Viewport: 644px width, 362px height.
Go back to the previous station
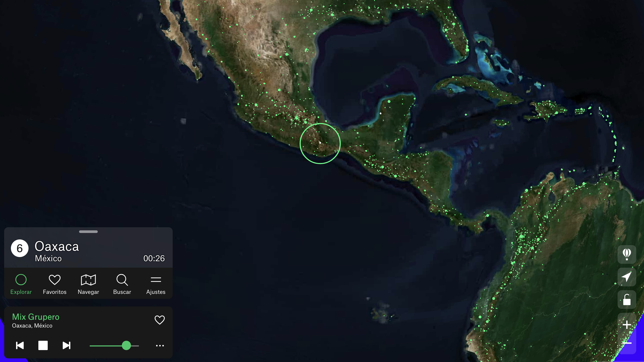point(20,345)
